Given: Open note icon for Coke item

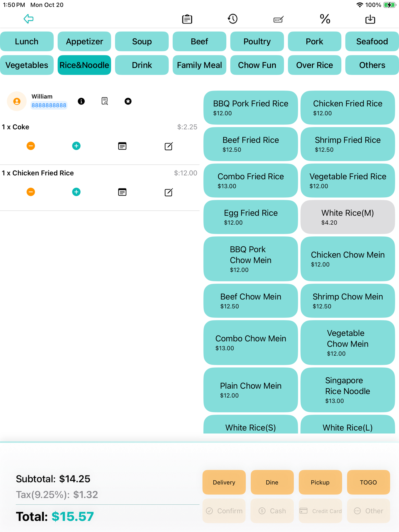Looking at the screenshot, I should pyautogui.click(x=122, y=146).
